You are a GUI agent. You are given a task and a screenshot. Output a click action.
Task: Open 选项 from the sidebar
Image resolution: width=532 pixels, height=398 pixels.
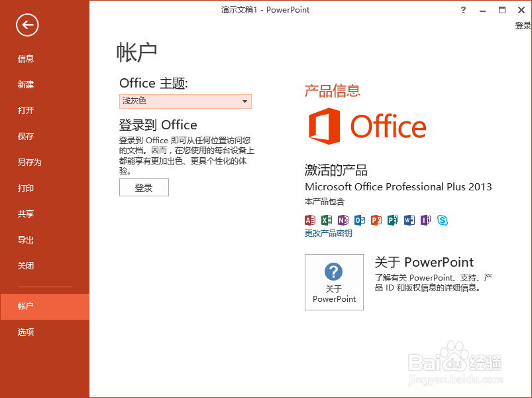[44, 332]
